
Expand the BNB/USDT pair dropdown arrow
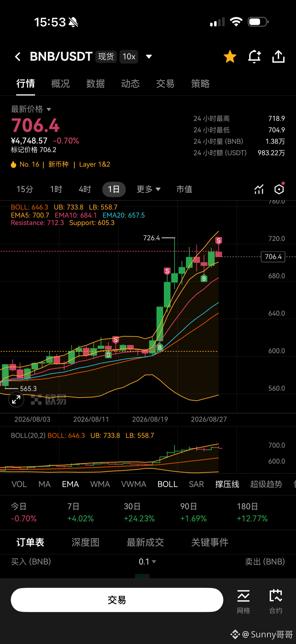149,57
